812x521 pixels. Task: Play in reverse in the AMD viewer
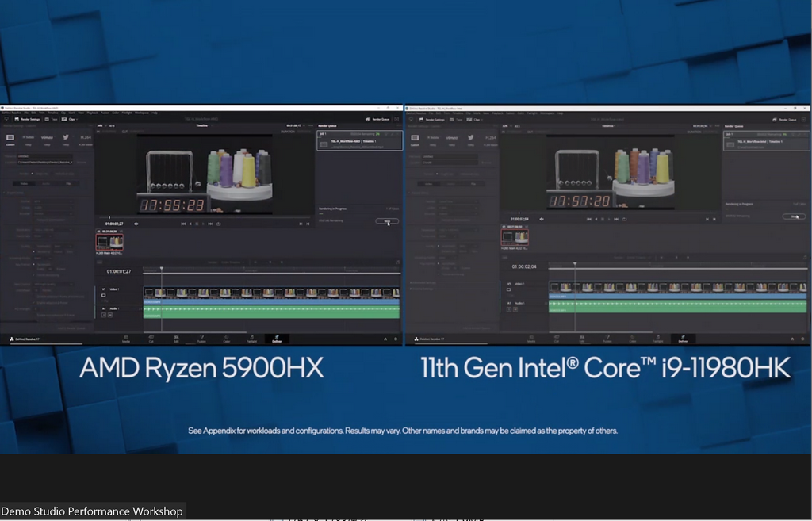point(190,224)
